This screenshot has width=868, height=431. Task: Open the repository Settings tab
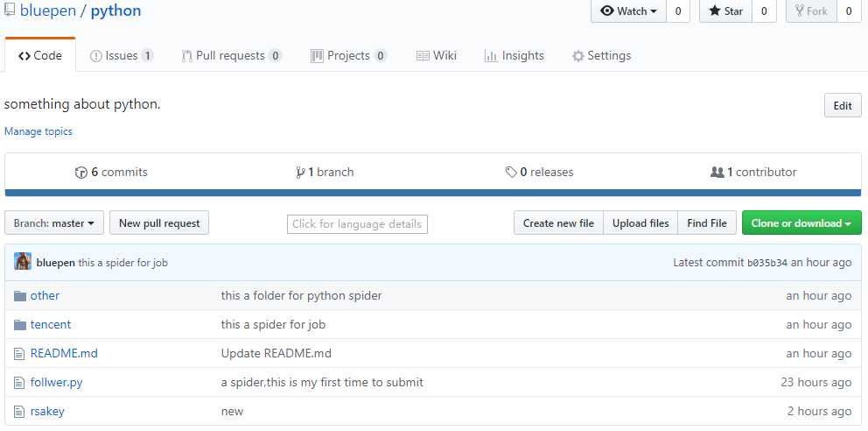(x=601, y=55)
